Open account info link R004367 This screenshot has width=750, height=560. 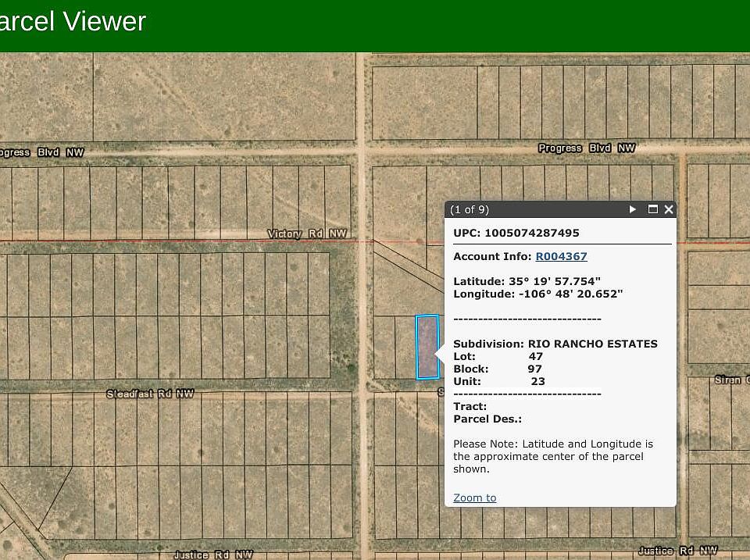point(561,256)
